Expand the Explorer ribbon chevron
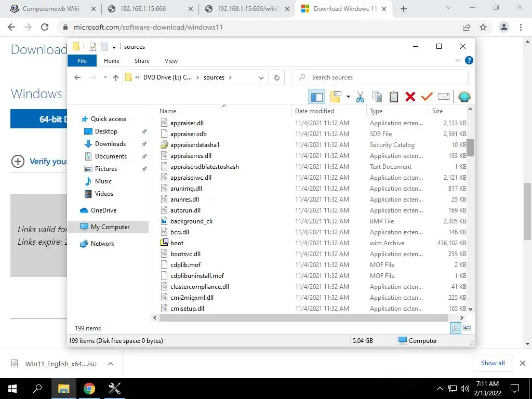This screenshot has width=532, height=399. click(x=457, y=60)
